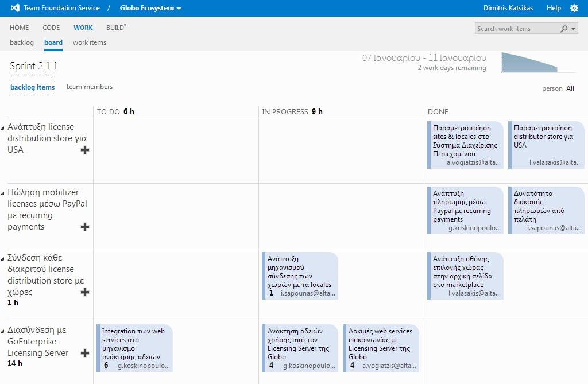Add task to 'Πώληση mobilizer licenses' row
This screenshot has width=588, height=384.
85,227
